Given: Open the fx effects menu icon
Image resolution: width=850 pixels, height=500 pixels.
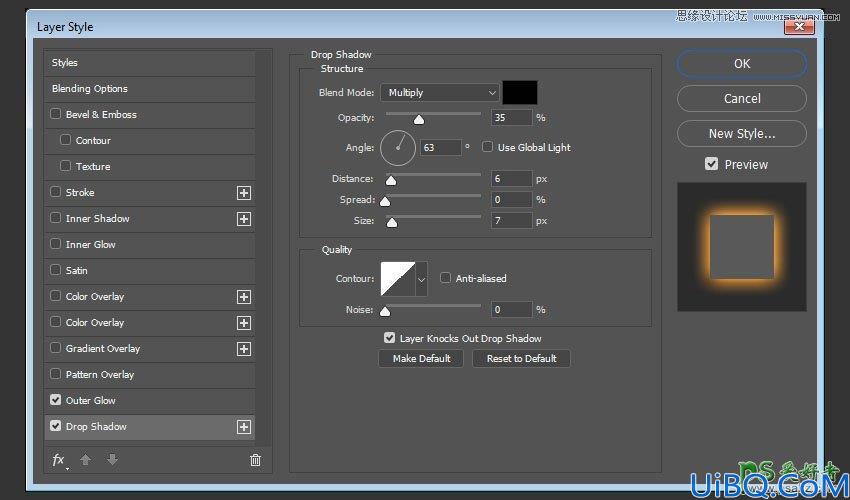Looking at the screenshot, I should click(x=59, y=460).
